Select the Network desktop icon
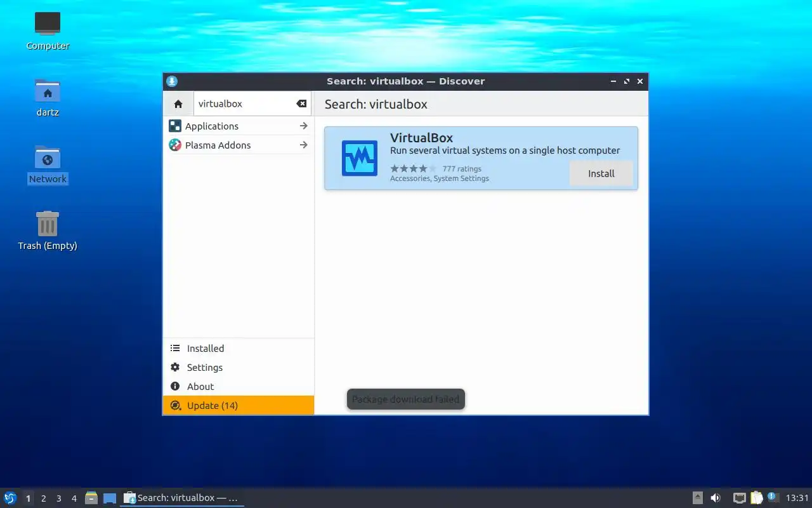 [x=48, y=164]
